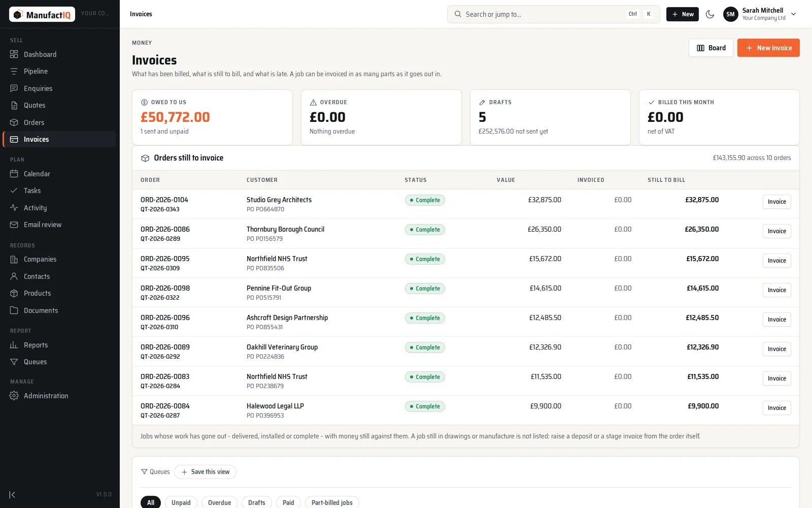
Task: Invoice order ORD-2026-0104
Action: click(776, 202)
